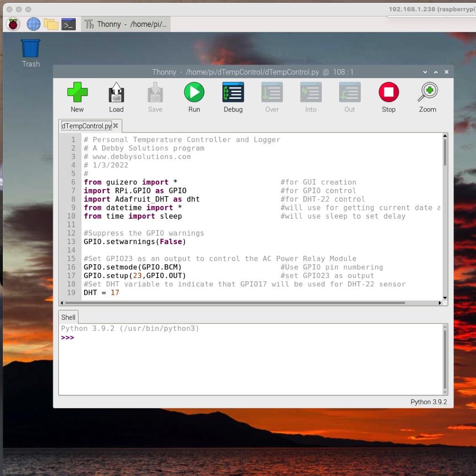
Task: Click the 'import Adafruit_DHT as dht' line
Action: (142, 199)
